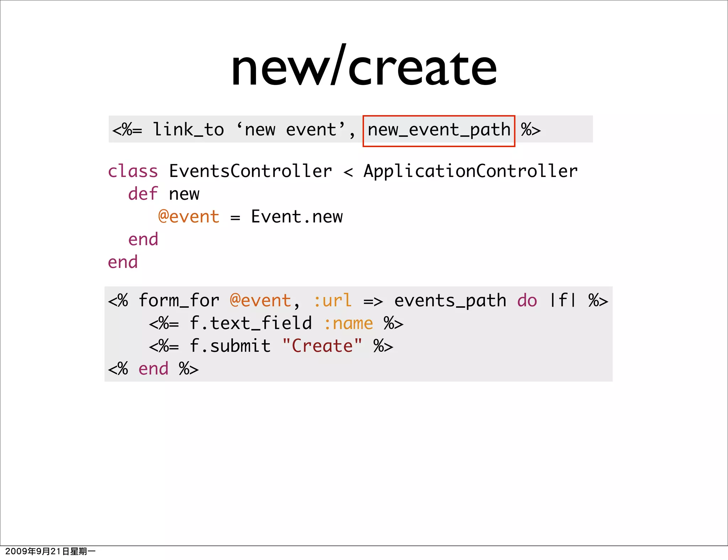
Task: Click the ApplicationController text
Action: coord(470,171)
